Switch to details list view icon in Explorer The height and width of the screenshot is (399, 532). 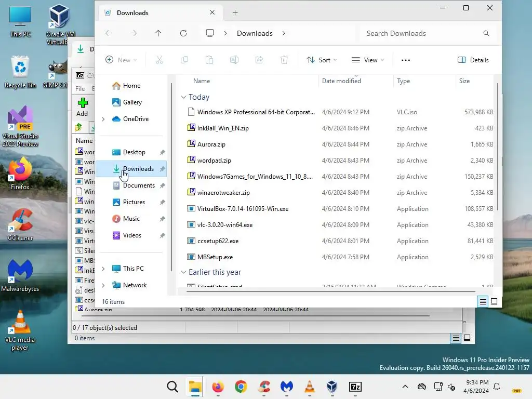pyautogui.click(x=483, y=301)
